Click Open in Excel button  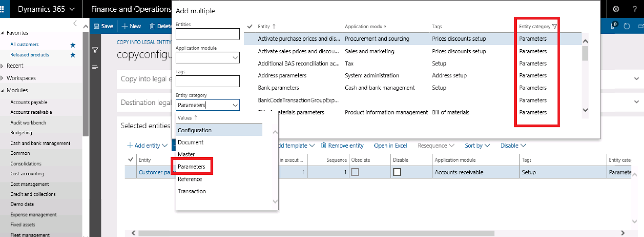tap(390, 146)
